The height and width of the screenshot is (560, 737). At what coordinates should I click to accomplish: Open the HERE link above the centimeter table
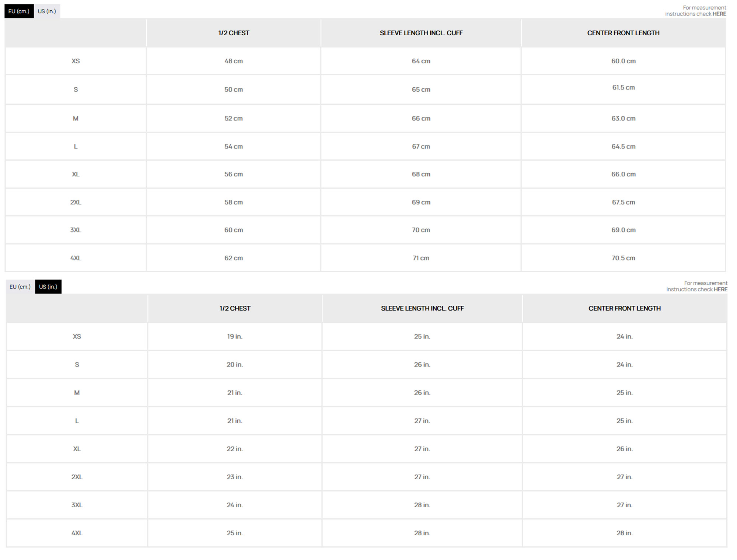[x=719, y=14]
